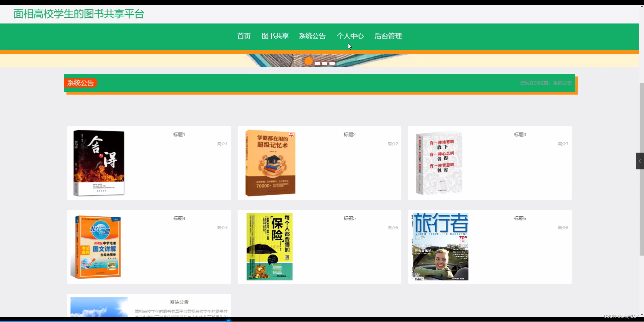
Task: Collapse the right side panel arrow
Action: pos(641,161)
